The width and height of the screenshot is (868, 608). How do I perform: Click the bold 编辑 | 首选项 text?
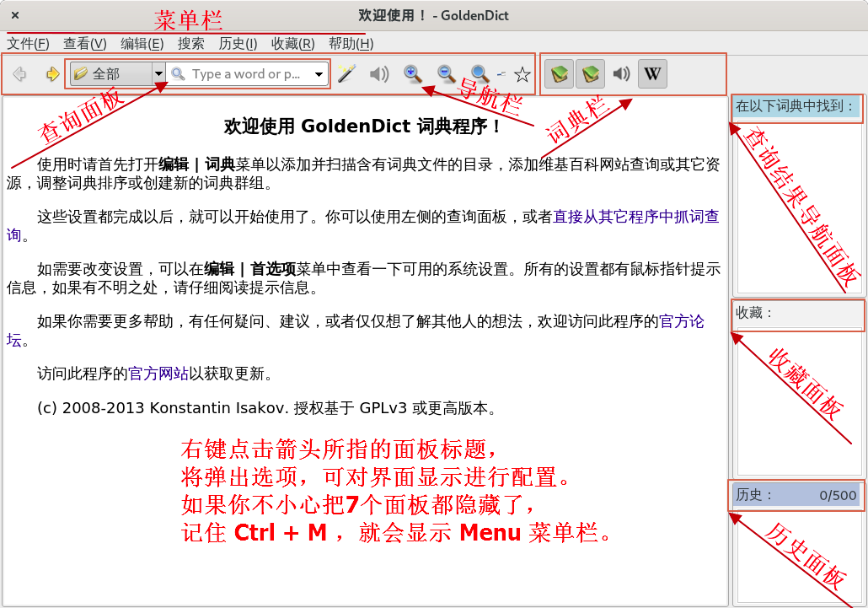coord(250,269)
